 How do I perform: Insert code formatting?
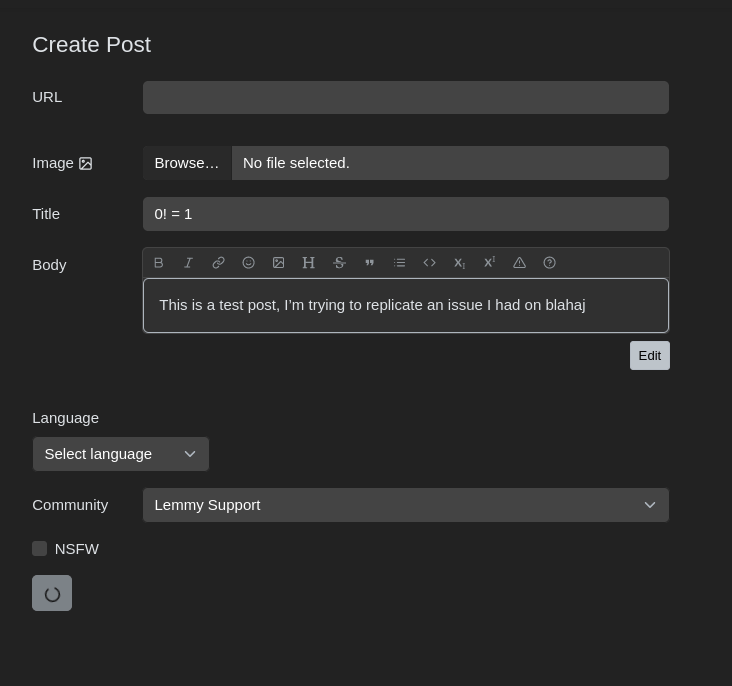pos(429,263)
